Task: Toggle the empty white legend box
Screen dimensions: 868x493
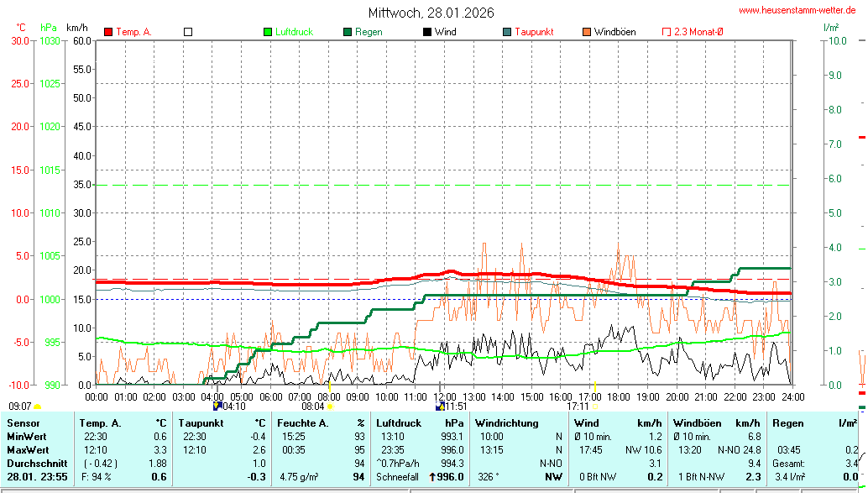Action: (188, 32)
